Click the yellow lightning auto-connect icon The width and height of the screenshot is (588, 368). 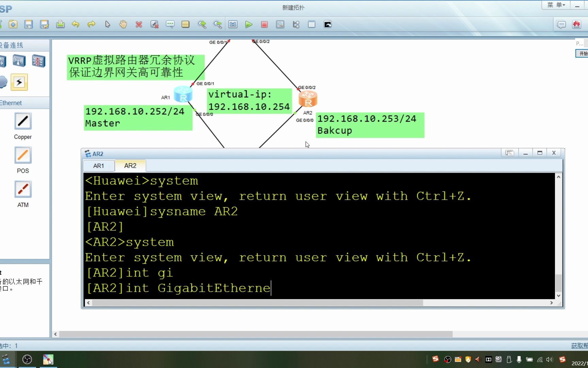click(x=19, y=82)
